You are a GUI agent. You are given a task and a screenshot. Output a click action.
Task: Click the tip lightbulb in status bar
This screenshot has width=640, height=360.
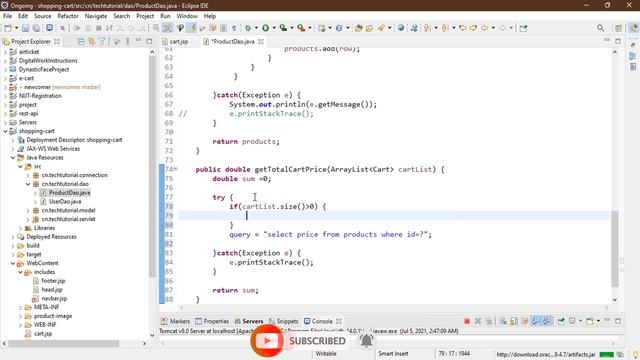point(636,354)
